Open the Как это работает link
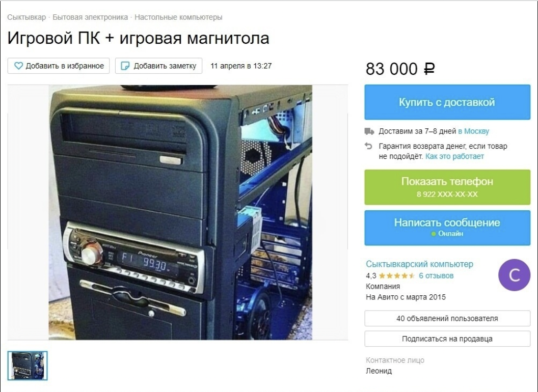Image resolution: width=538 pixels, height=392 pixels. [454, 156]
